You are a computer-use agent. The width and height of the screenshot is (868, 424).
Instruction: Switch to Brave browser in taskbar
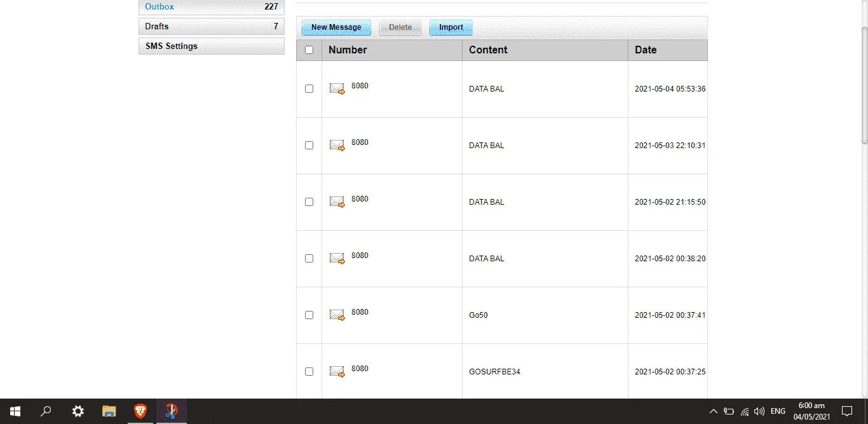pyautogui.click(x=140, y=411)
